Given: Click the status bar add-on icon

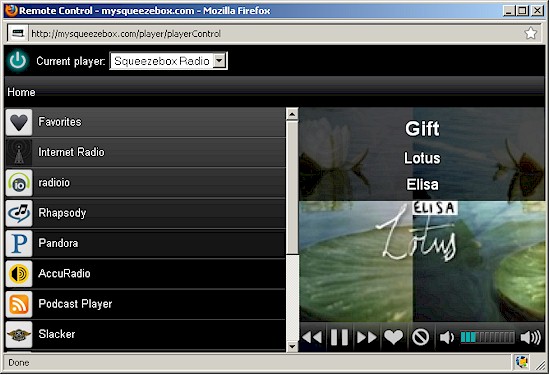Looking at the screenshot, I should (x=522, y=362).
